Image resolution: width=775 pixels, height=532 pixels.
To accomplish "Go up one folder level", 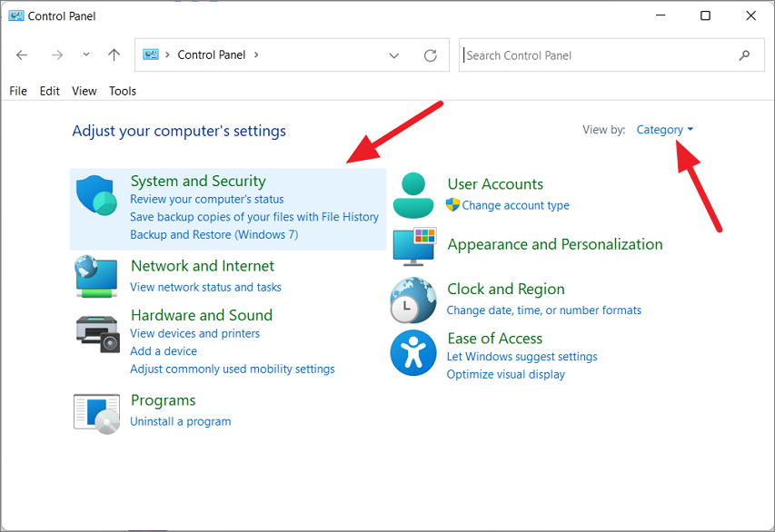I will tap(114, 54).
